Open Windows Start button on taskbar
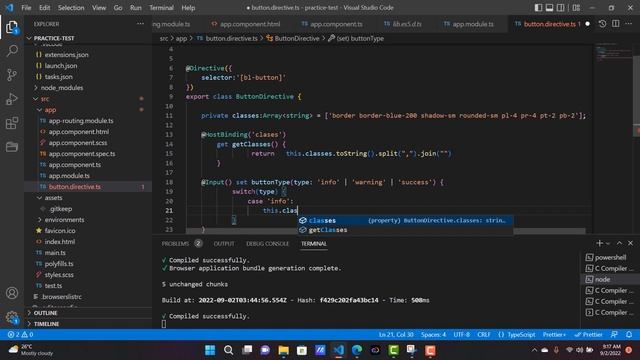The width and height of the screenshot is (640, 360). pyautogui.click(x=210, y=350)
